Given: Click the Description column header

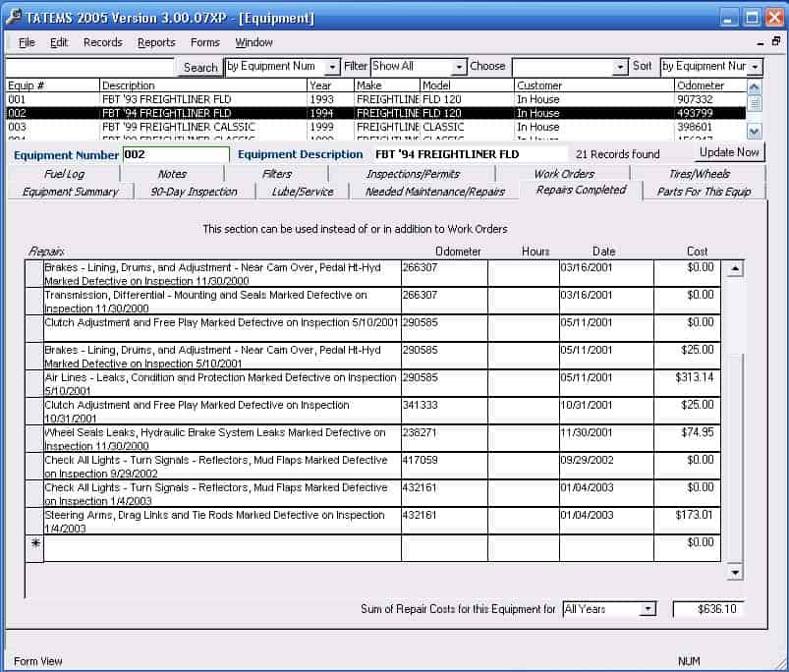Looking at the screenshot, I should click(x=203, y=85).
